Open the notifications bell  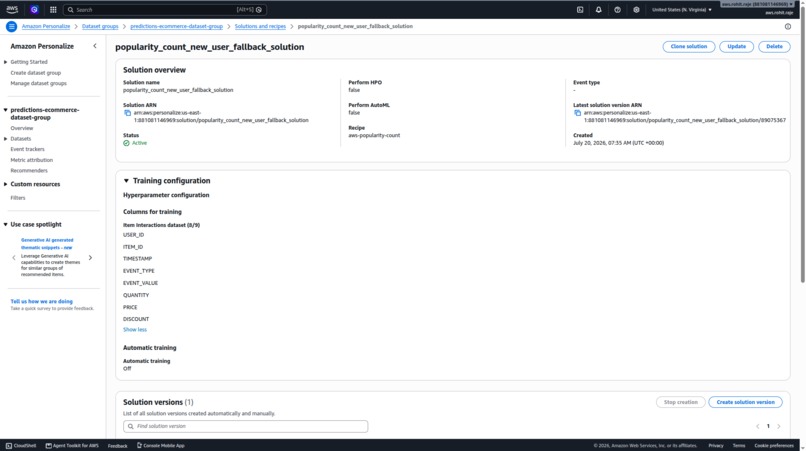pyautogui.click(x=598, y=9)
